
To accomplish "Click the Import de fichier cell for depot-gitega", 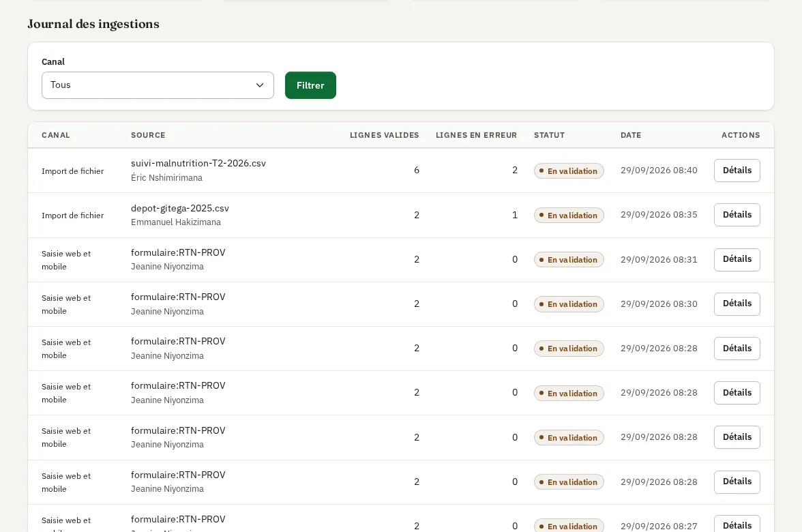I will (x=72, y=216).
